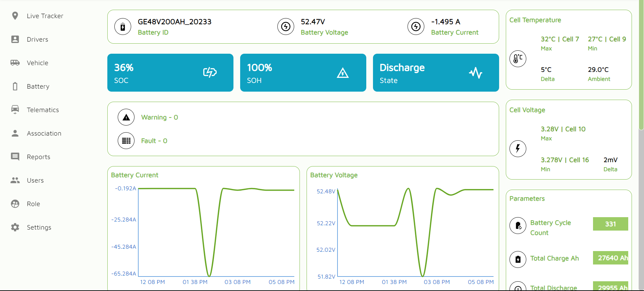Click the Cell Temperature thermometer icon
The width and height of the screenshot is (644, 291).
coord(518,59)
